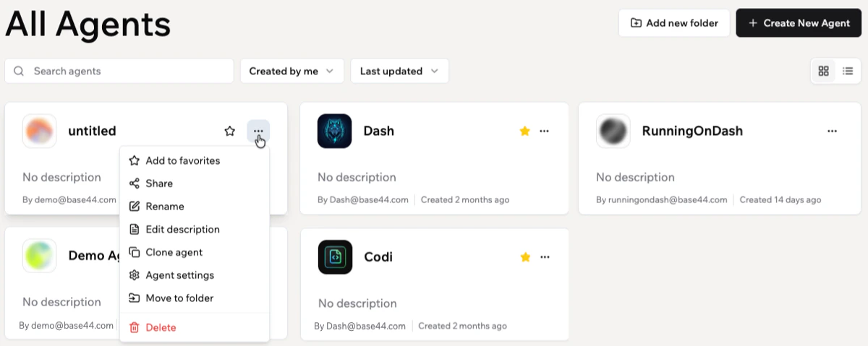Select Delete in the context menu
The width and height of the screenshot is (868, 346).
pyautogui.click(x=195, y=327)
